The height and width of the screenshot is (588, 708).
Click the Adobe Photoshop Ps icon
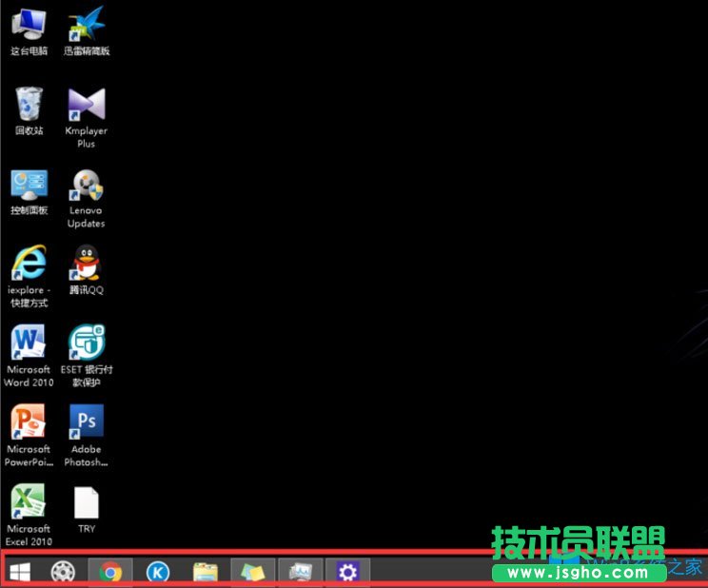coord(87,421)
